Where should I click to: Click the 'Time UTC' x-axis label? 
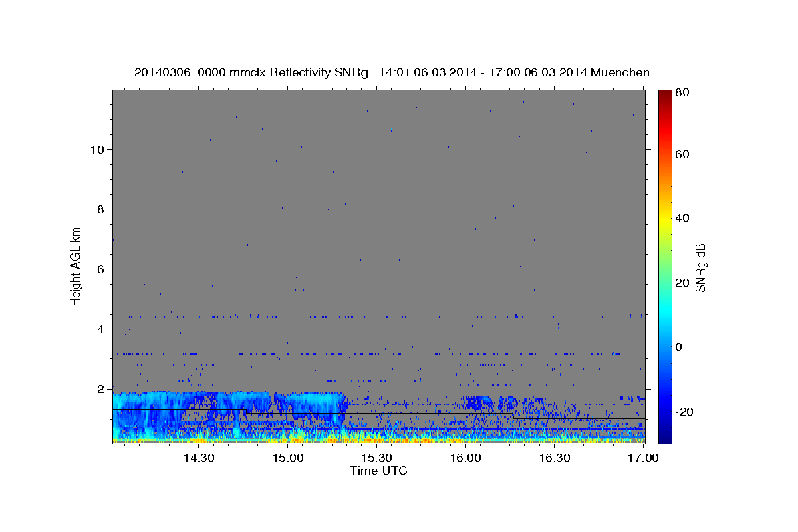(378, 471)
